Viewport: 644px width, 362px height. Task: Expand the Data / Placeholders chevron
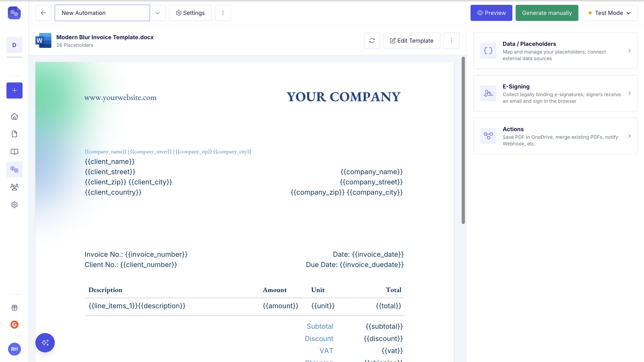630,51
